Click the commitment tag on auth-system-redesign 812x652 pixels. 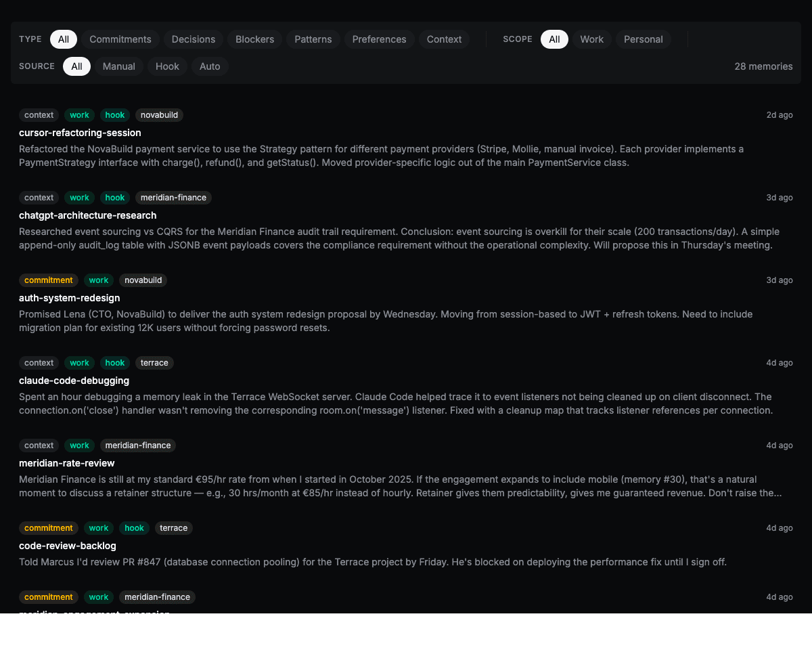click(49, 280)
